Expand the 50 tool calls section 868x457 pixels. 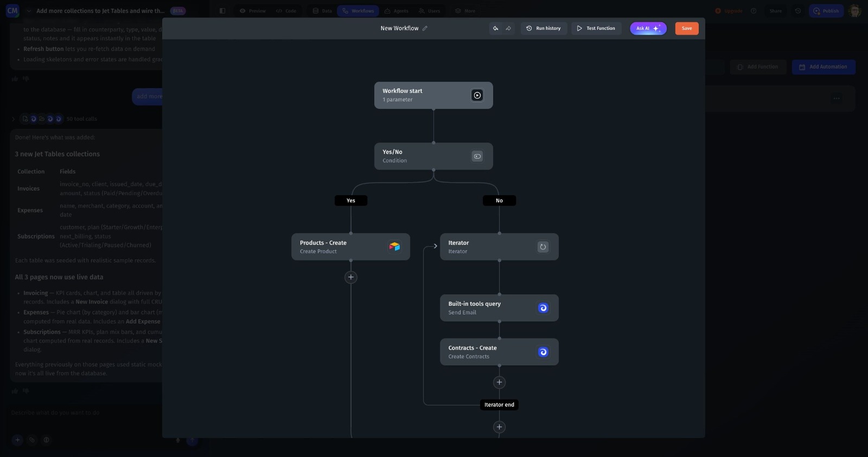tap(13, 119)
